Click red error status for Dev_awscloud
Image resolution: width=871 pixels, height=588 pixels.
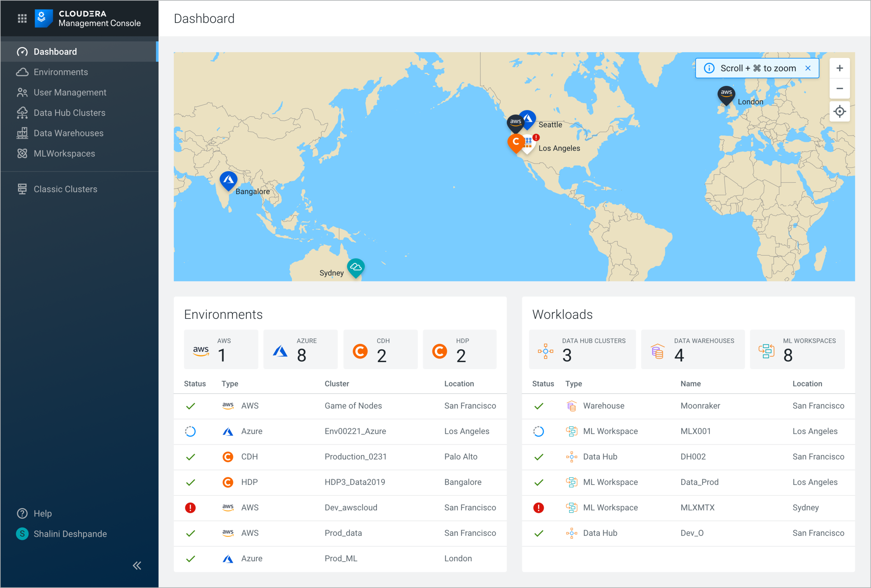click(190, 508)
